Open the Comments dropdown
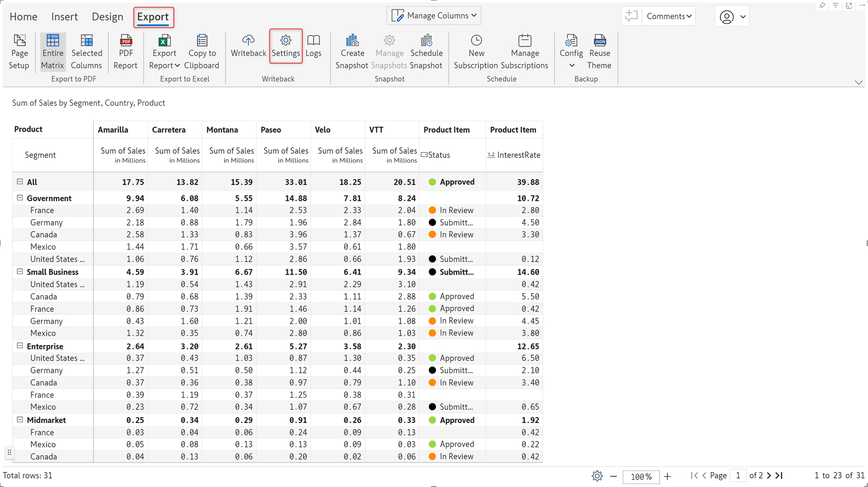This screenshot has width=868, height=487. 669,16
